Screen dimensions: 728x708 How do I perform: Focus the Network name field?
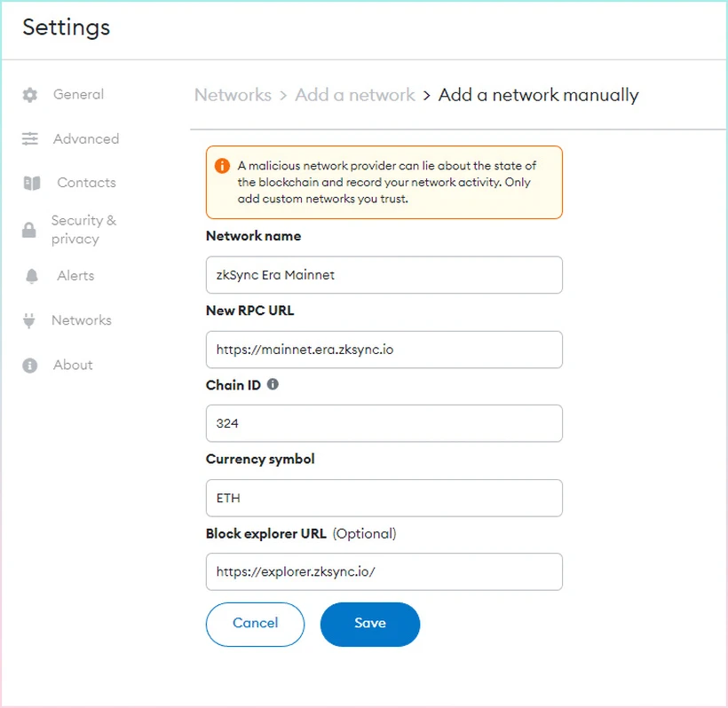coord(384,275)
